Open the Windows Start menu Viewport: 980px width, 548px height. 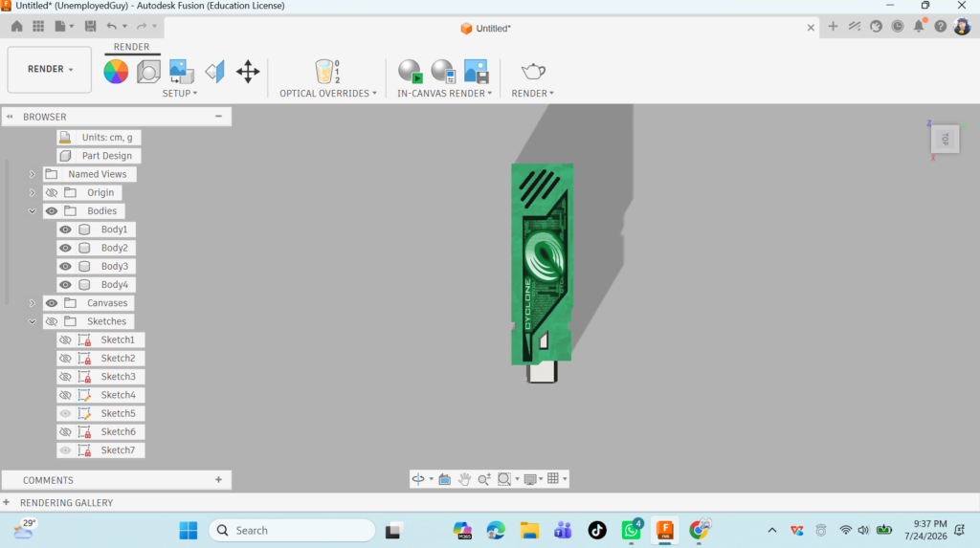tap(189, 531)
